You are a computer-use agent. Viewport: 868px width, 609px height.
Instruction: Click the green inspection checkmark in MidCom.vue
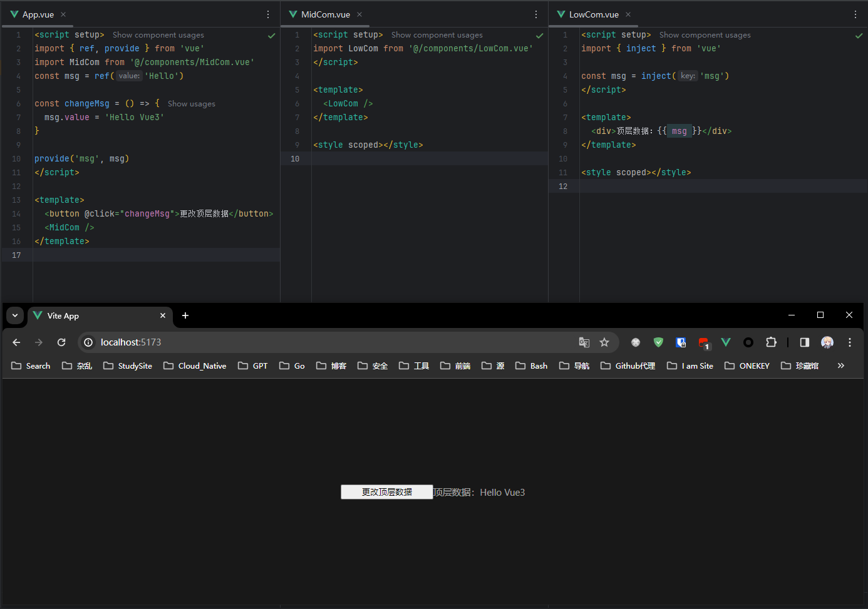(540, 36)
